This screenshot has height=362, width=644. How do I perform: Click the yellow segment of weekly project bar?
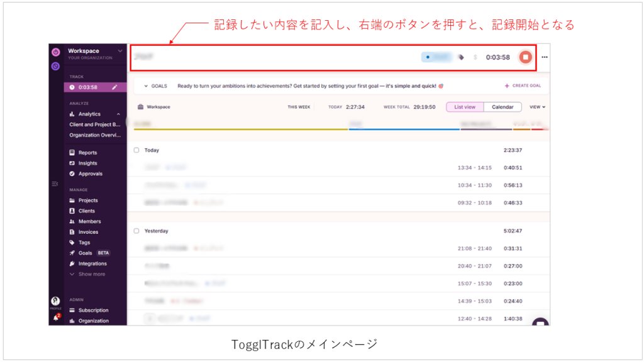click(241, 129)
